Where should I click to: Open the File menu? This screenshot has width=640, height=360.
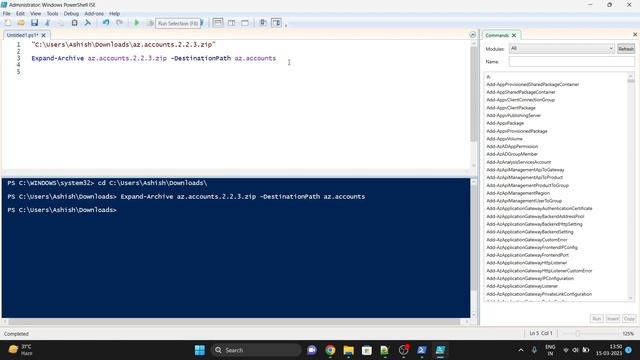pyautogui.click(x=7, y=13)
